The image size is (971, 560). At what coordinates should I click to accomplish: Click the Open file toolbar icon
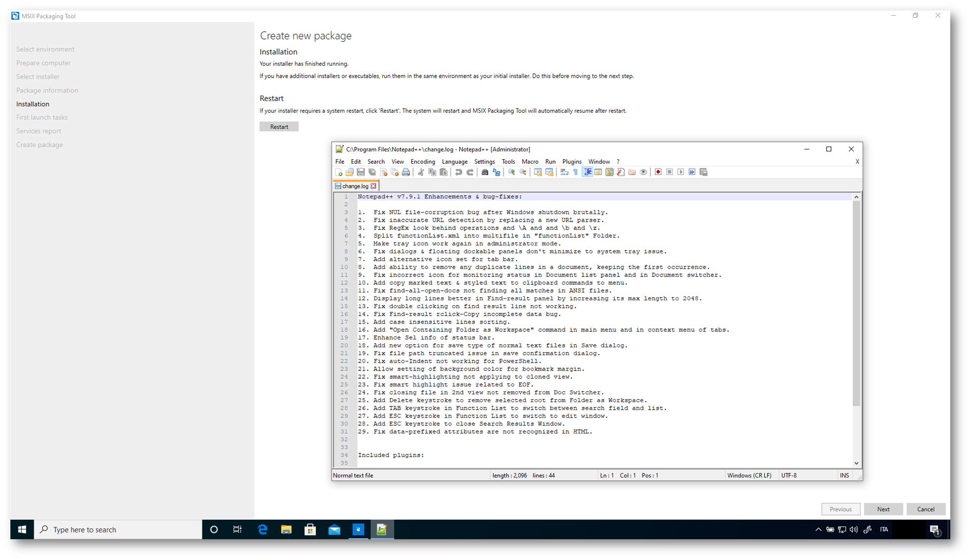(x=350, y=172)
